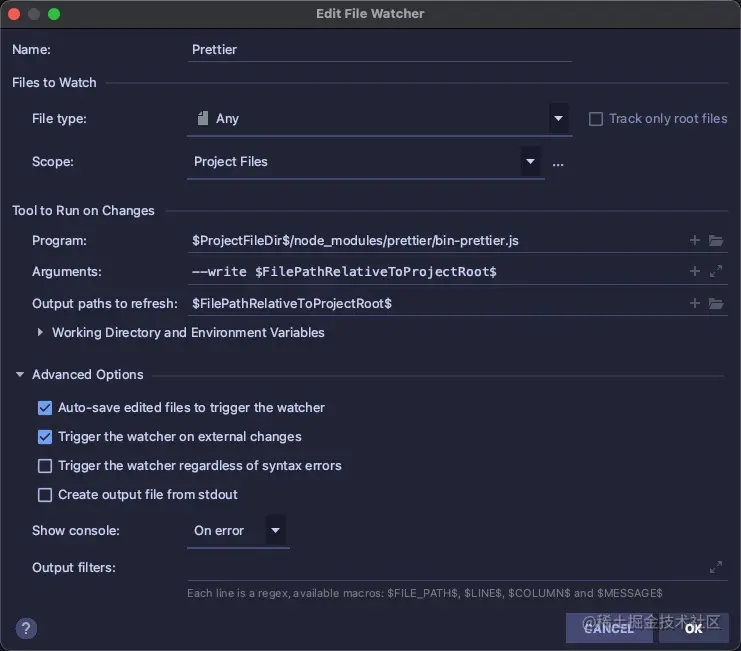The image size is (741, 651).
Task: Open help with question mark icon
Action: click(x=26, y=628)
